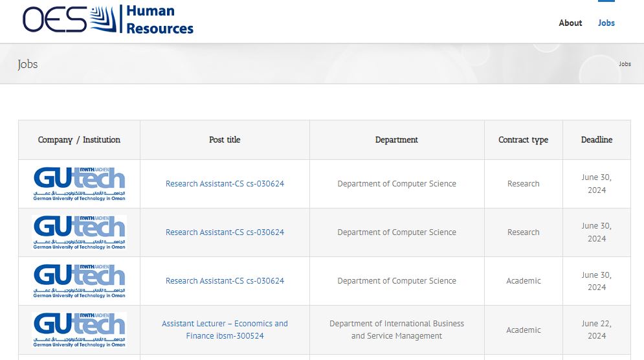
Task: Click the Contract type column header
Action: [x=523, y=140]
